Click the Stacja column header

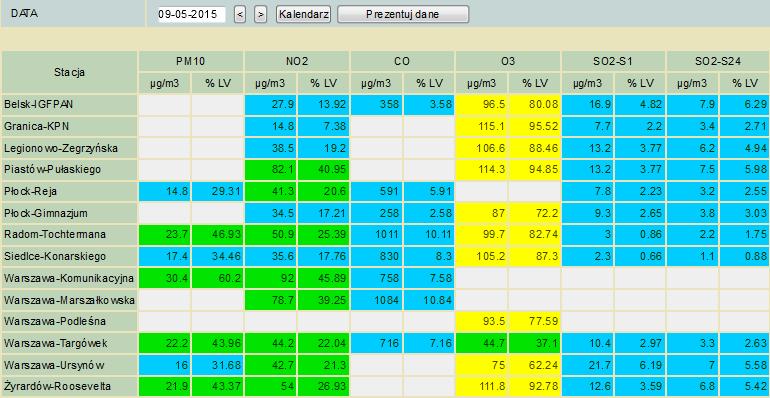tap(69, 72)
